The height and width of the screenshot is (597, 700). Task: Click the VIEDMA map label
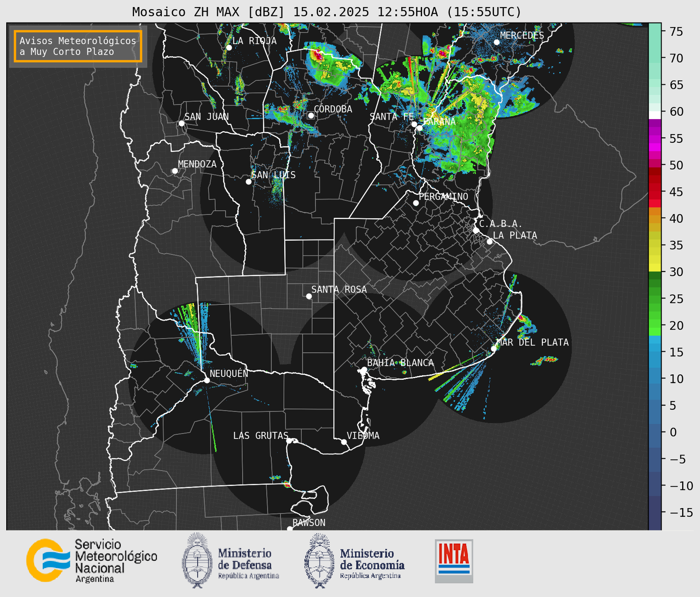[363, 436]
